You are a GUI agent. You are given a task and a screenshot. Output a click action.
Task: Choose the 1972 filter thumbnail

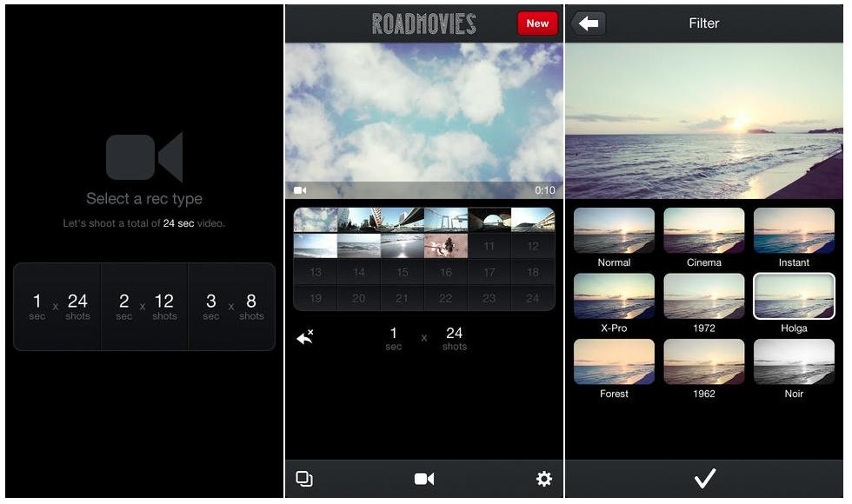(704, 296)
